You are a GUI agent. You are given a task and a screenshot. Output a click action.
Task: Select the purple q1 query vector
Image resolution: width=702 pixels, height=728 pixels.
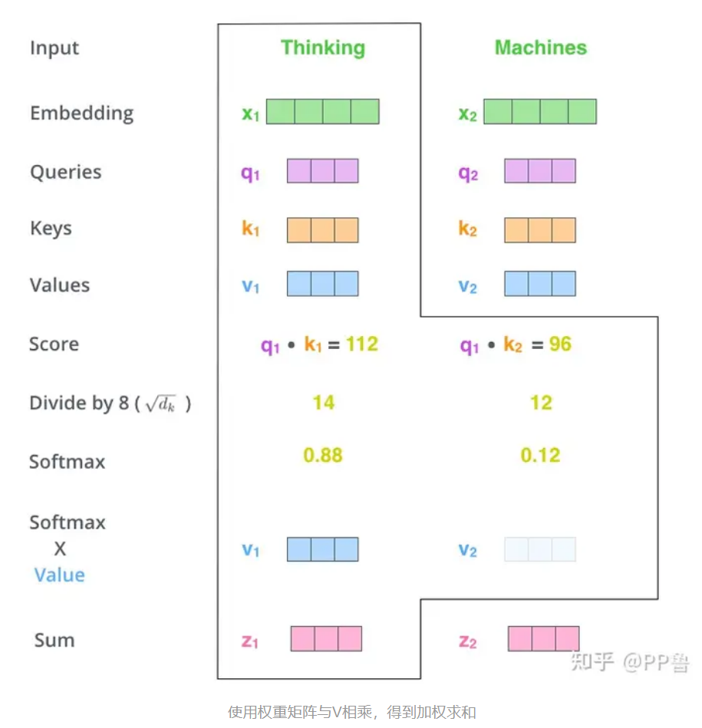coord(323,171)
